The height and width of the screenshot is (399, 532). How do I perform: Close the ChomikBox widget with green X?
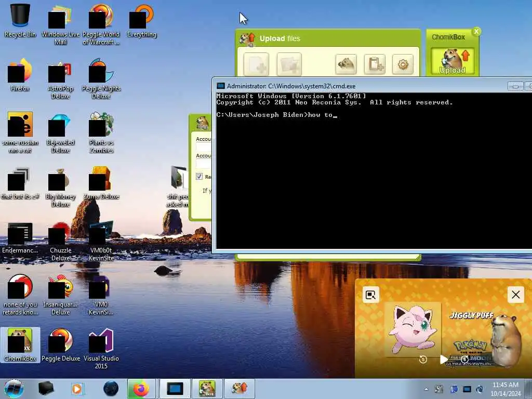click(476, 32)
